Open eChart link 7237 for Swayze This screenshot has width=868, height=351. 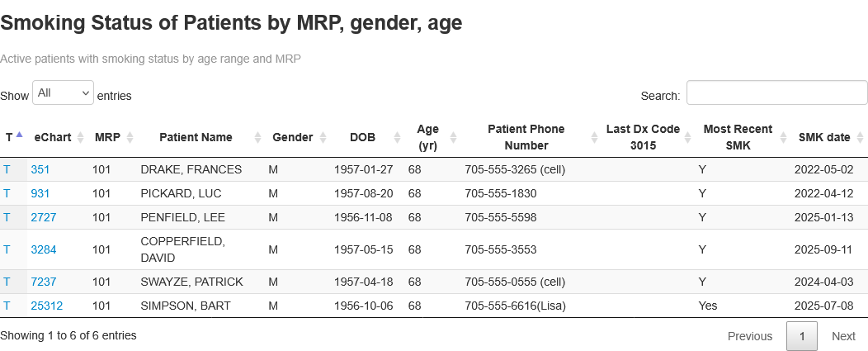[44, 282]
